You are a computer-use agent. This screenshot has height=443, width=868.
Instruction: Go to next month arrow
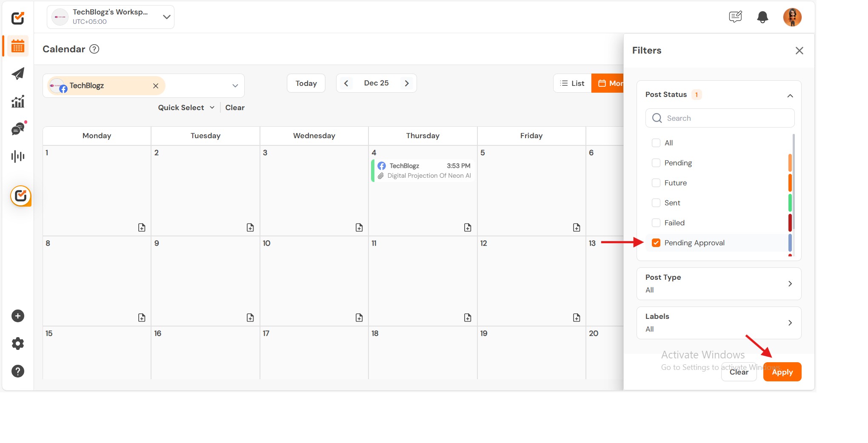pos(407,83)
